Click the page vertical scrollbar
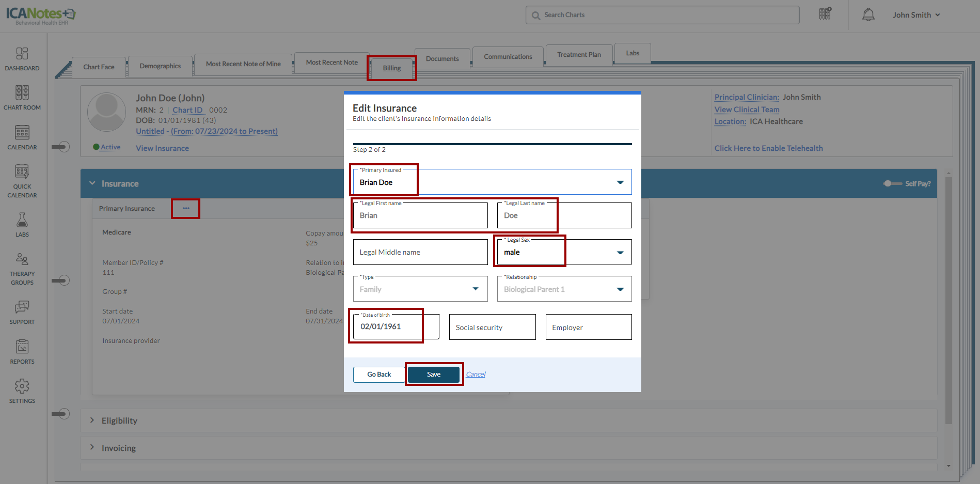Image resolution: width=980 pixels, height=484 pixels. [x=949, y=300]
